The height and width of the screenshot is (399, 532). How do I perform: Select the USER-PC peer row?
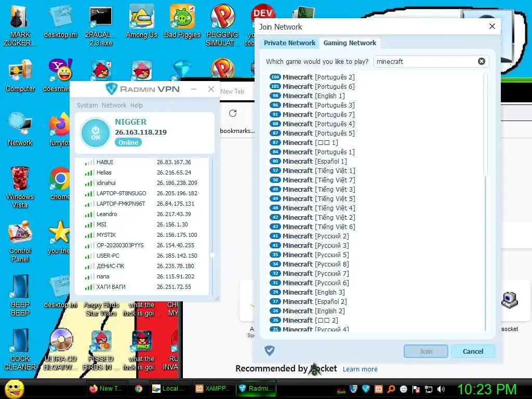[x=142, y=256]
